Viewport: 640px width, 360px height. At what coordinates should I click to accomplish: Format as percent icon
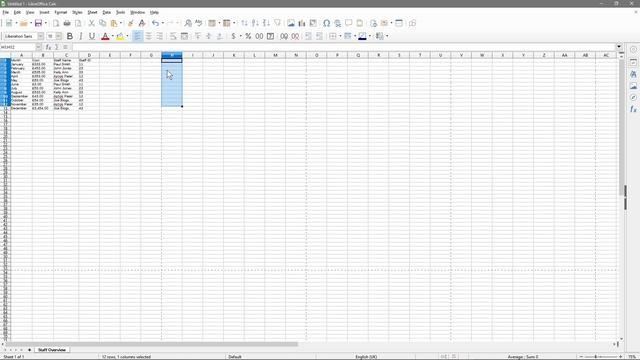[x=248, y=36]
